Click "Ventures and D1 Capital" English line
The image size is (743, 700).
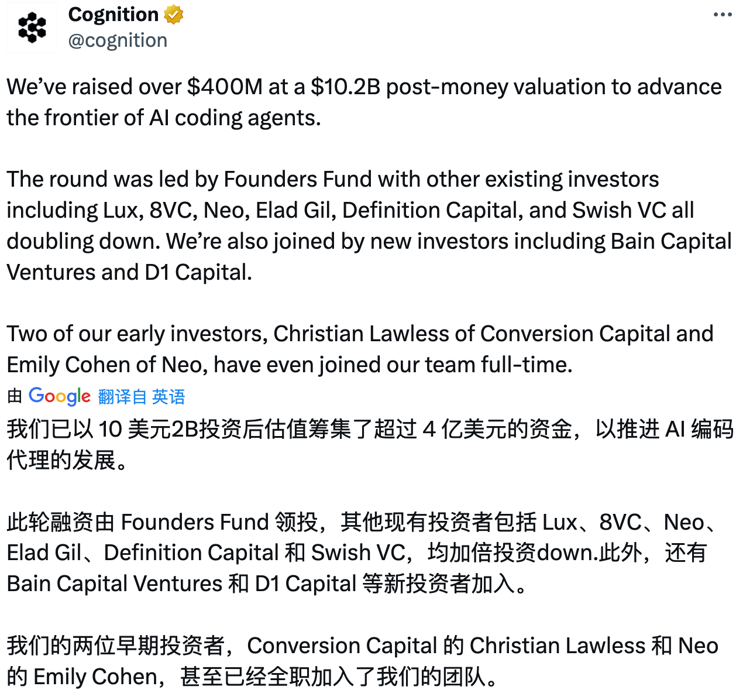pyautogui.click(x=129, y=272)
